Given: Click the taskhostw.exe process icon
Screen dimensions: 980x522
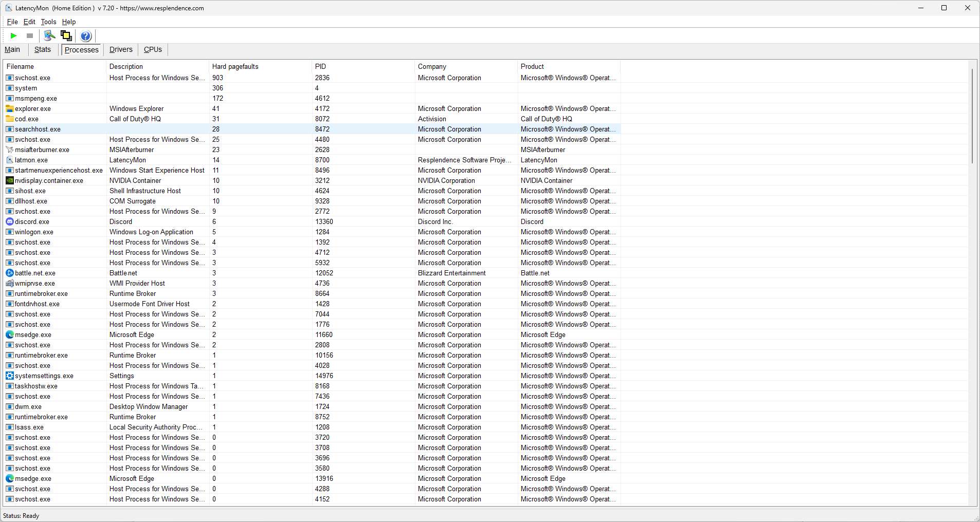Looking at the screenshot, I should tap(10, 386).
